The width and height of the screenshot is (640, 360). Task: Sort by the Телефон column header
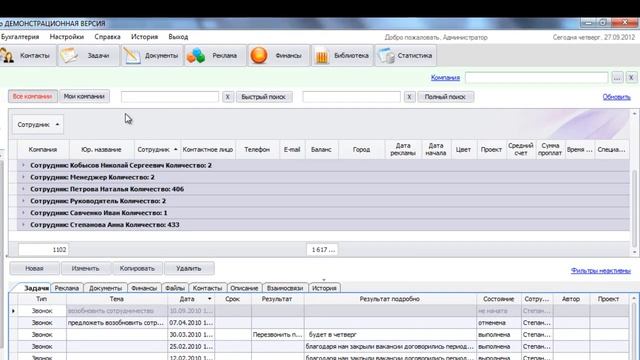257,149
